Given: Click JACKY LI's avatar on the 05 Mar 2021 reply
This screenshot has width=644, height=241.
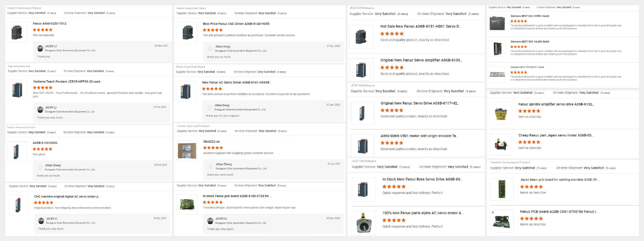Looking at the screenshot, I should 40,48.
